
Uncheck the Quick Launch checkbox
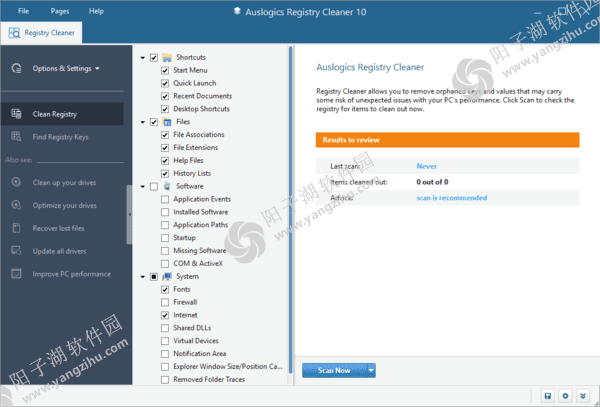(x=165, y=83)
